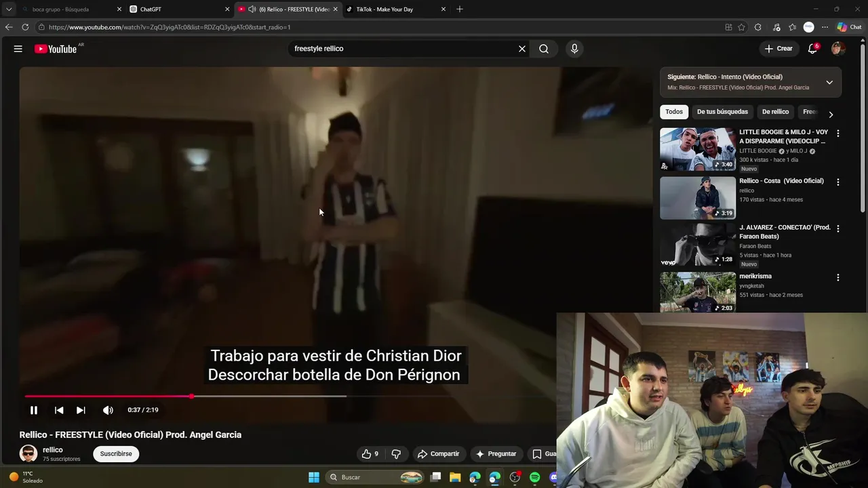Skip to the previous video
The image size is (868, 488).
pos(59,410)
